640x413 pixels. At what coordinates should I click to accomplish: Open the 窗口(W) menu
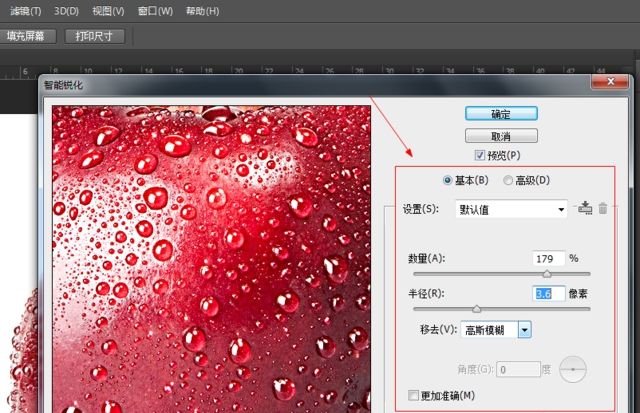(x=155, y=11)
